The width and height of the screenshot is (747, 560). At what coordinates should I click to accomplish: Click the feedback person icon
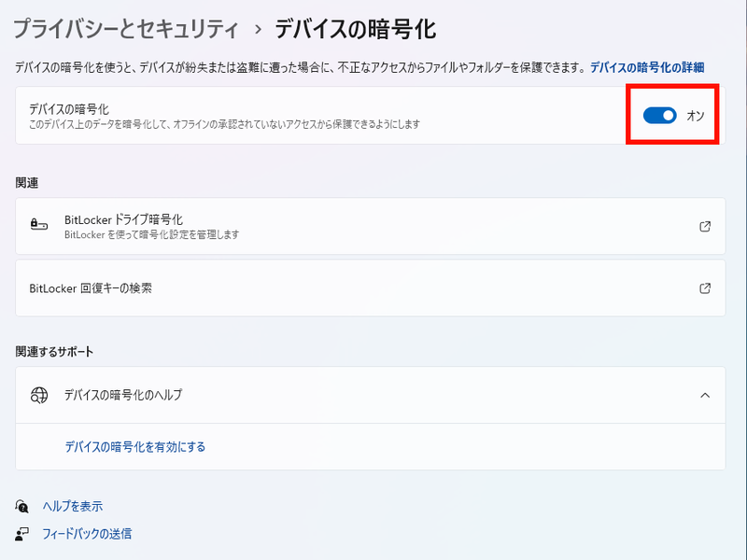point(21,534)
